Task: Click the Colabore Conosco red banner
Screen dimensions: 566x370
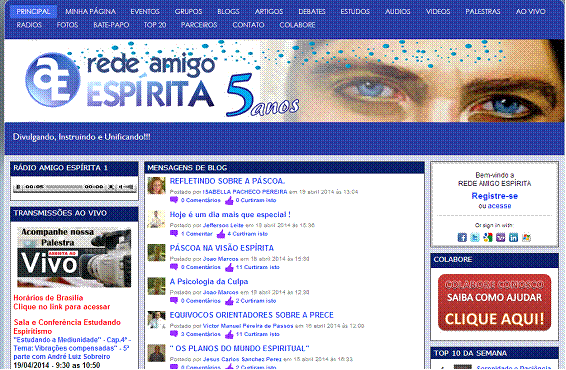Action: (x=494, y=302)
